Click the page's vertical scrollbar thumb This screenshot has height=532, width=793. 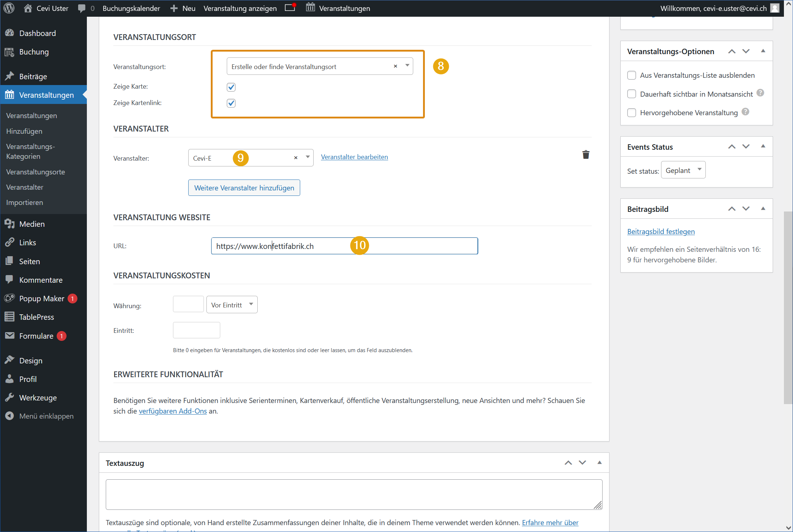788,307
